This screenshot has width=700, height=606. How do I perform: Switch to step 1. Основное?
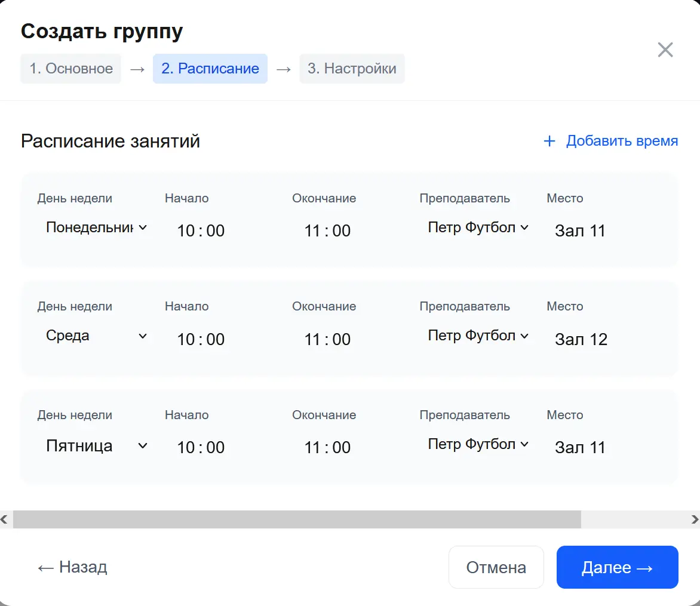point(71,69)
